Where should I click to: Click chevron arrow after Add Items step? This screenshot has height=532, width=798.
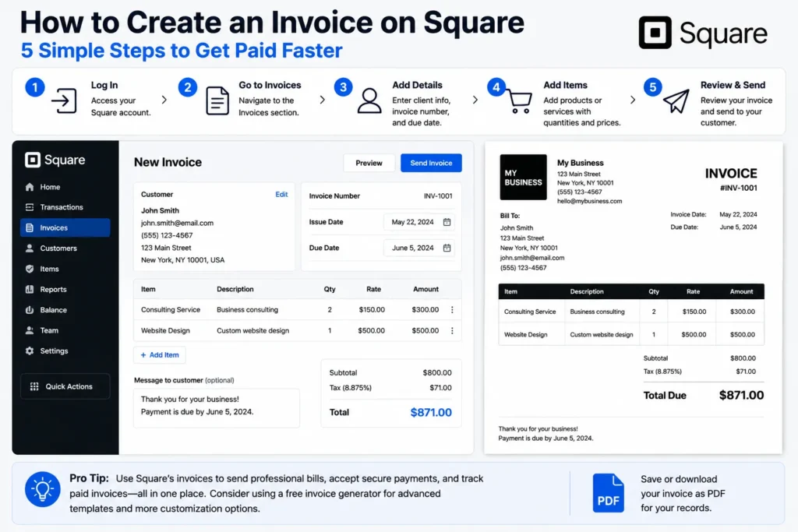[x=633, y=100]
